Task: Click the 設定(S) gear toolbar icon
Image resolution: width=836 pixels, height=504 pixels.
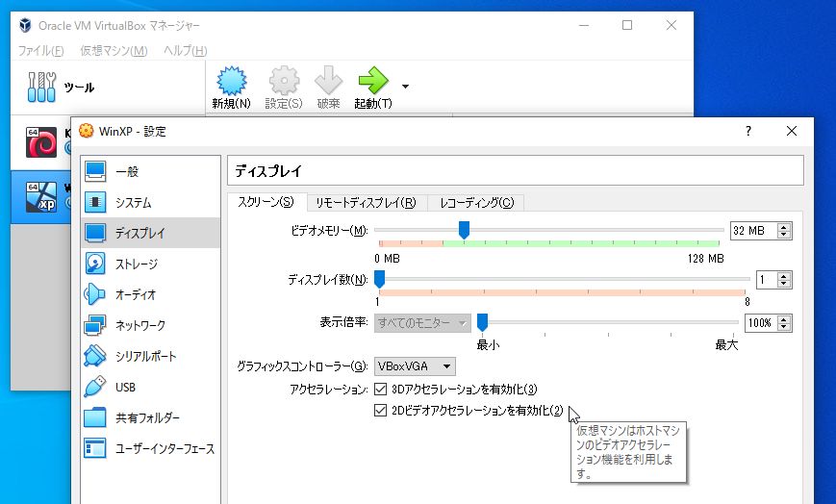Action: coord(284,81)
